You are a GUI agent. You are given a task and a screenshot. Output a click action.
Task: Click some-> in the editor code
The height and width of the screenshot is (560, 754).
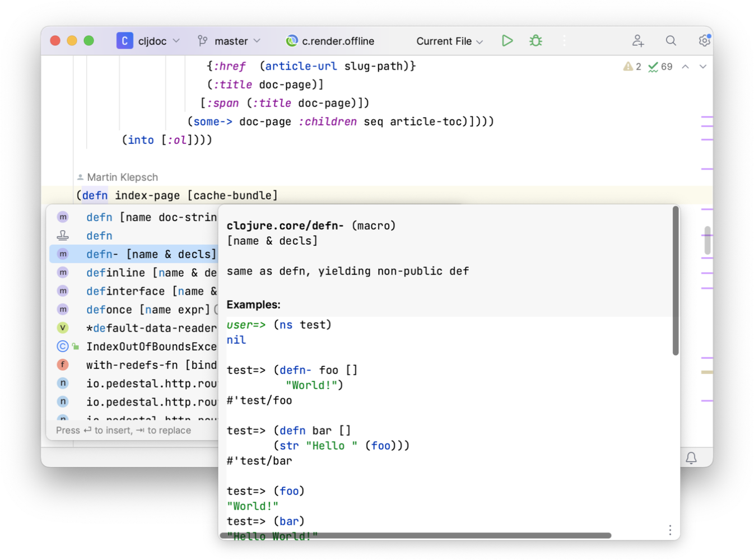point(213,122)
